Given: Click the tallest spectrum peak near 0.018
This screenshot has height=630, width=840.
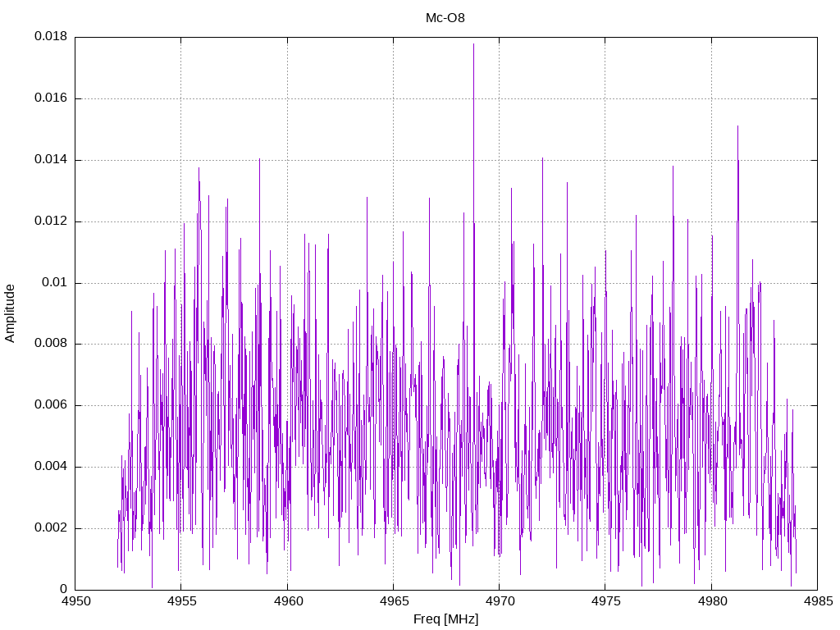Looking at the screenshot, I should pyautogui.click(x=473, y=45).
